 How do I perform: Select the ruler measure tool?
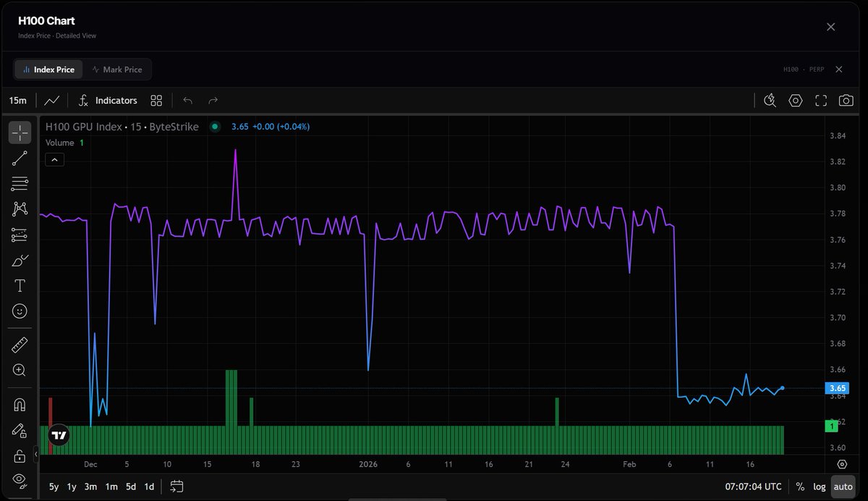click(x=20, y=345)
